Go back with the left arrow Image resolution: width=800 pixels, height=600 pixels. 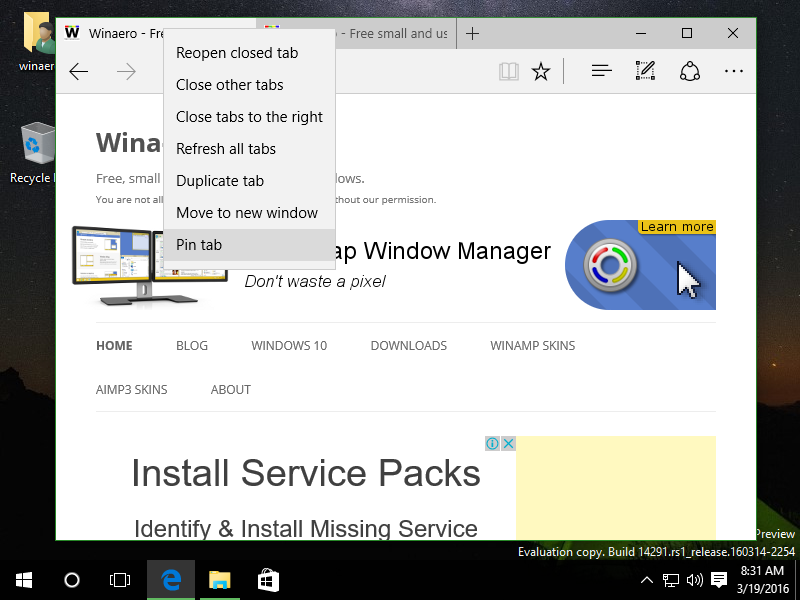(79, 71)
